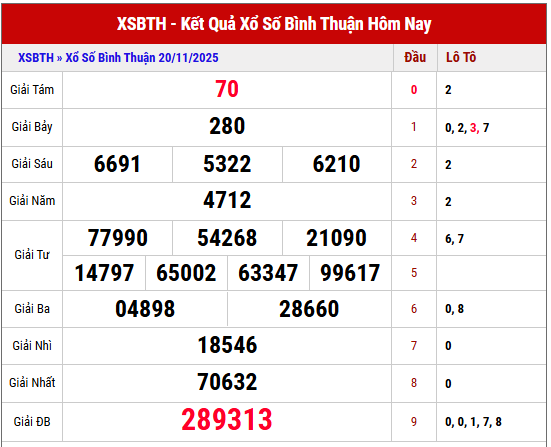This screenshot has height=447, width=551.
Task: Select the Đầu digit 9
Action: pos(414,422)
